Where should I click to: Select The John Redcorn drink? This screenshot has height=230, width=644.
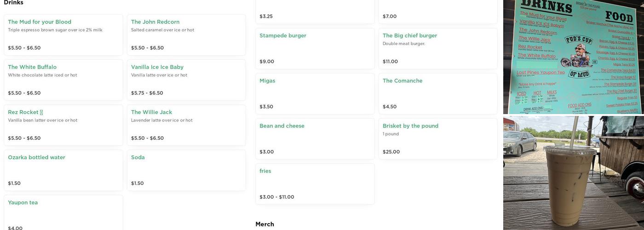pos(186,34)
